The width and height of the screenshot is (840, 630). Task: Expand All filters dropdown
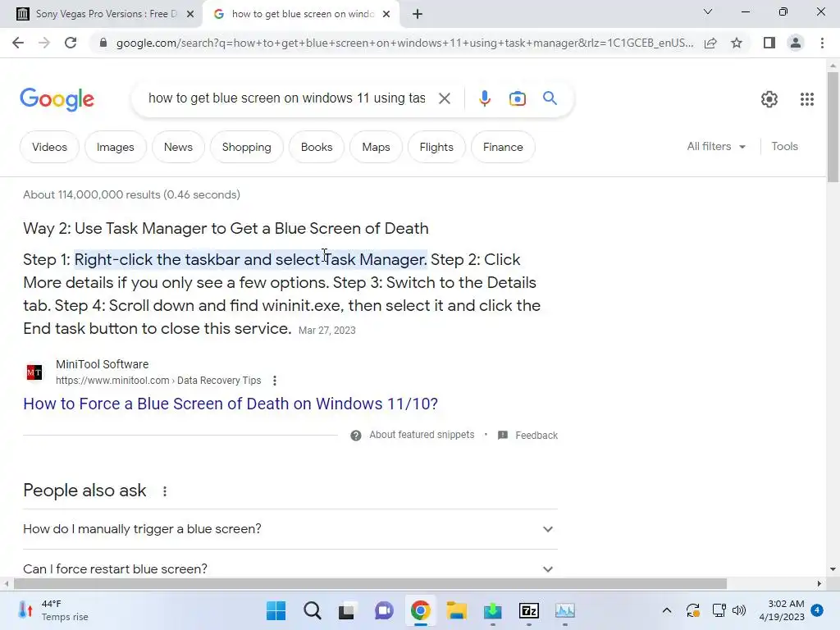point(716,147)
